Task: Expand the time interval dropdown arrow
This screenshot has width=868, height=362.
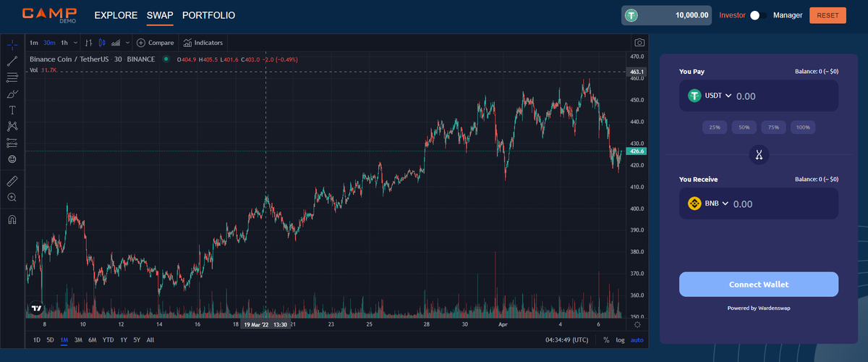Action: pos(76,43)
